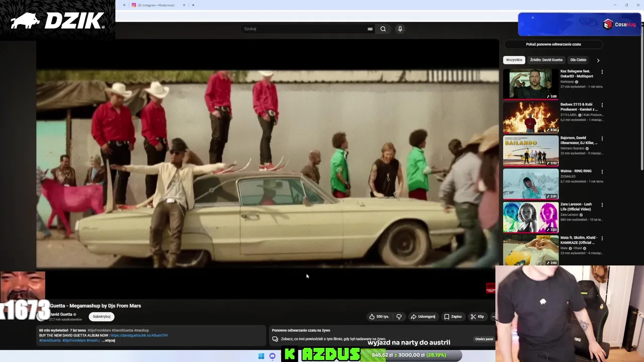Dislike the video with thumbs down
The image size is (644, 362).
(399, 317)
